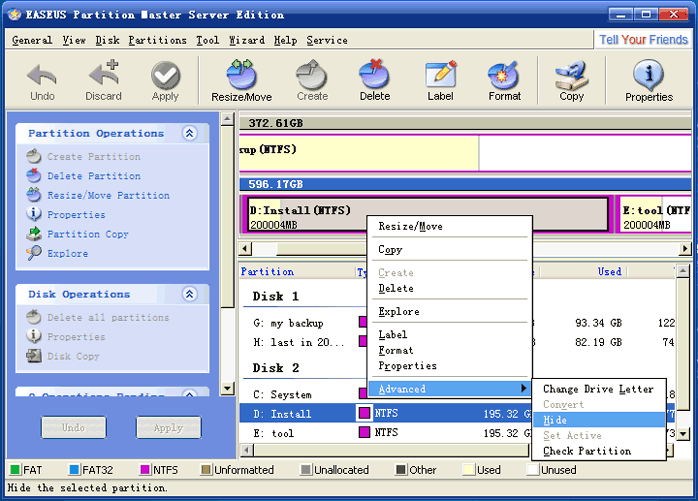
Task: Click the Copy toolbar icon
Action: (572, 75)
